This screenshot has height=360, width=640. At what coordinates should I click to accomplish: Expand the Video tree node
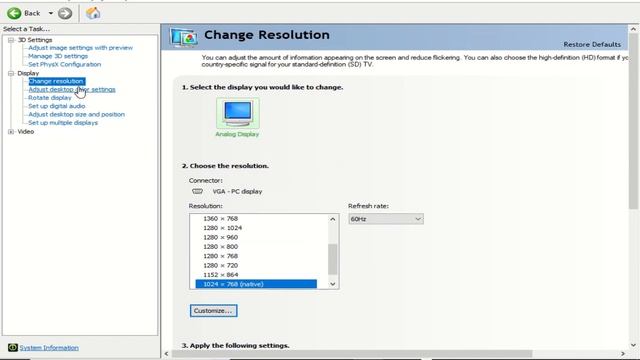click(11, 131)
